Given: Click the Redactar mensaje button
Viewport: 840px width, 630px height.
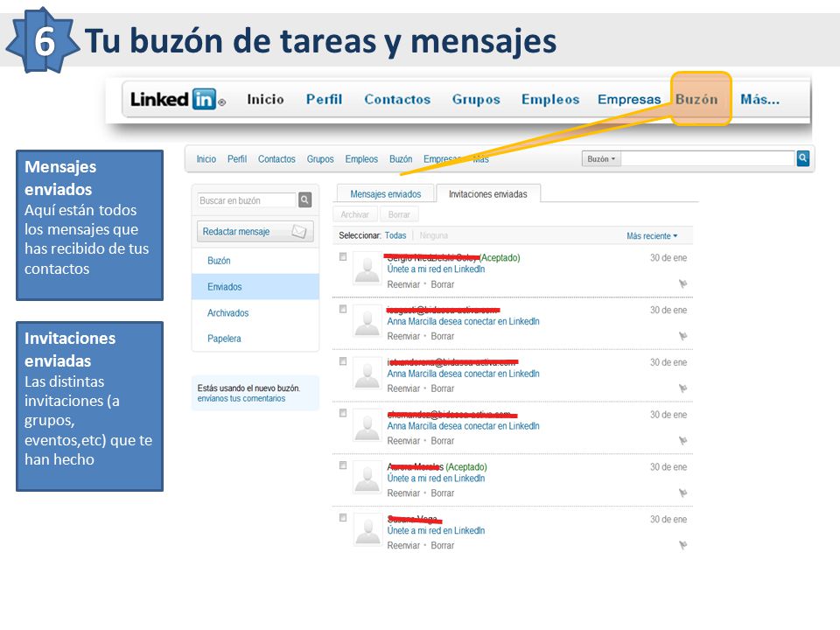Looking at the screenshot, I should point(255,231).
